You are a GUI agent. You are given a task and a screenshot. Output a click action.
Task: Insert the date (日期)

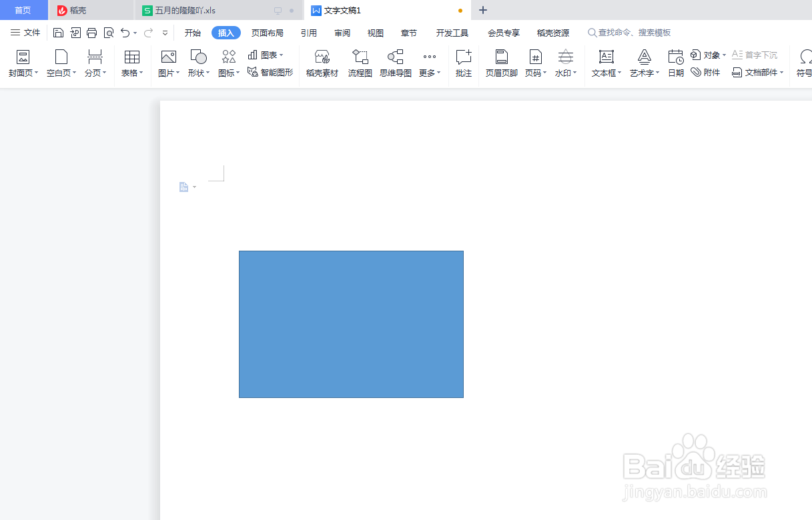(676, 63)
